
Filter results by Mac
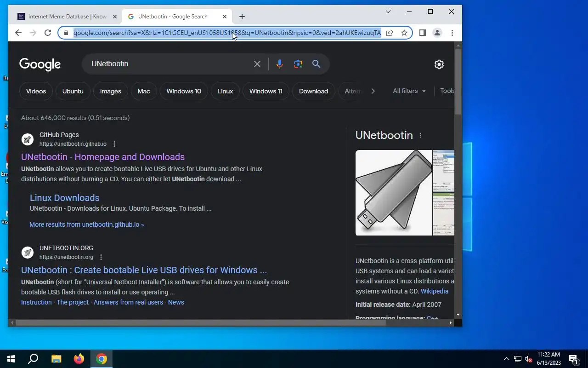pyautogui.click(x=144, y=91)
